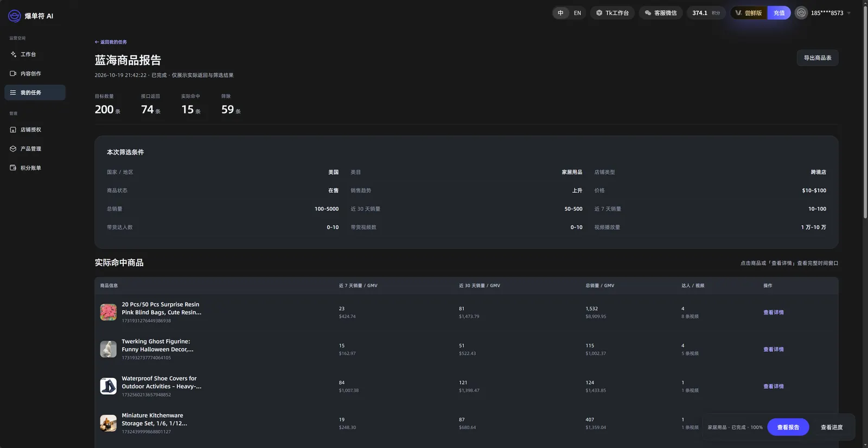
Task: Click the 查看报告 button
Action: (788, 427)
